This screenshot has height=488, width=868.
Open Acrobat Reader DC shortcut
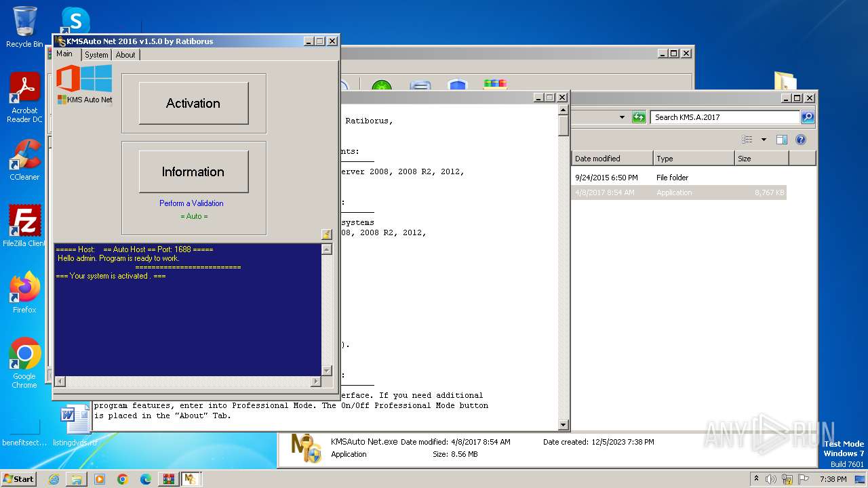tap(24, 97)
